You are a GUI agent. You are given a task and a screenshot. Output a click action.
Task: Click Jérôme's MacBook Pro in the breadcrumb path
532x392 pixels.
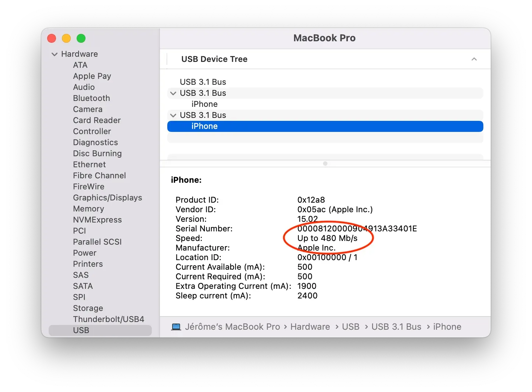point(232,326)
